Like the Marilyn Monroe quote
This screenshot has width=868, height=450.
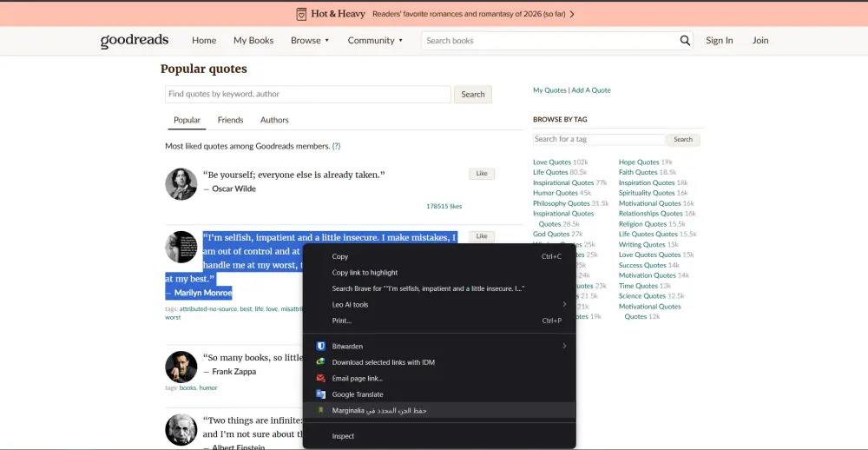point(482,236)
